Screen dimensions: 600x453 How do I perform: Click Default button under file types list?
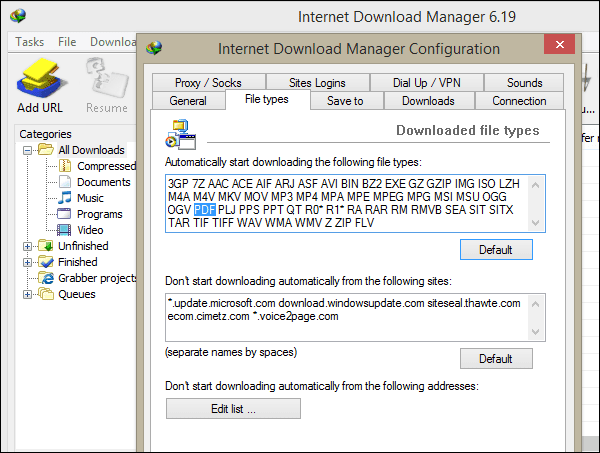click(x=496, y=249)
